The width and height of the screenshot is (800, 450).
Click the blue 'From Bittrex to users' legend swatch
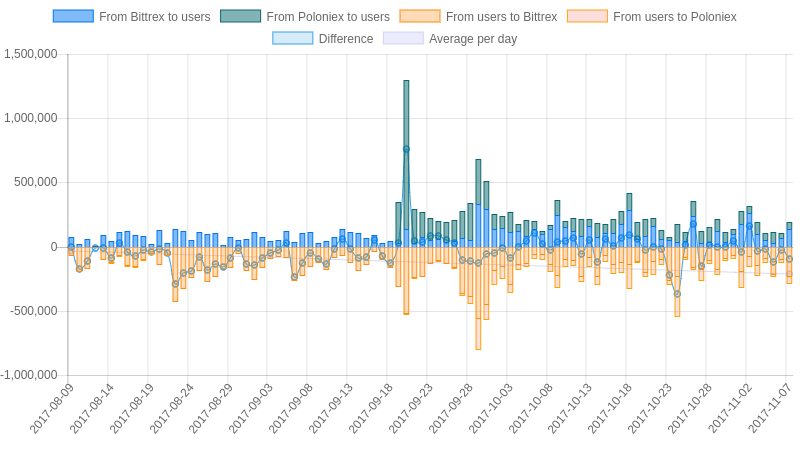coord(73,17)
